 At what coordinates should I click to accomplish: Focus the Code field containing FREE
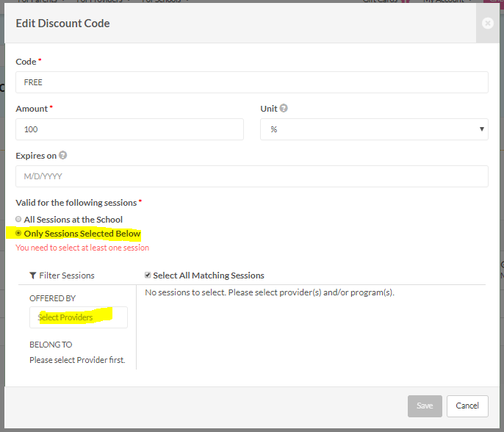click(251, 82)
